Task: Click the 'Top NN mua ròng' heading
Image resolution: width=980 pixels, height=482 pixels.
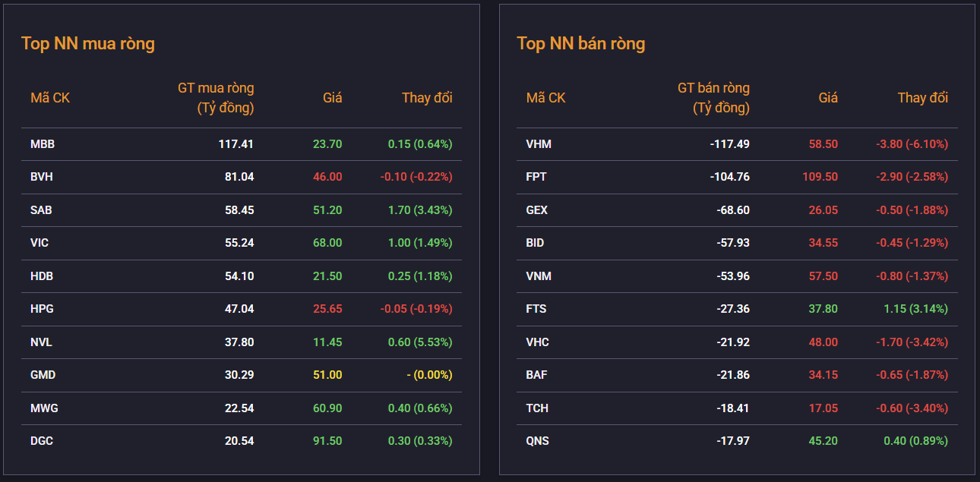Action: coord(88,43)
